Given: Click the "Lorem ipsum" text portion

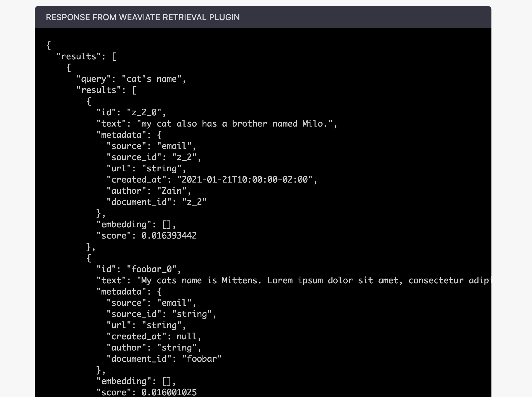Looking at the screenshot, I should point(295,281).
